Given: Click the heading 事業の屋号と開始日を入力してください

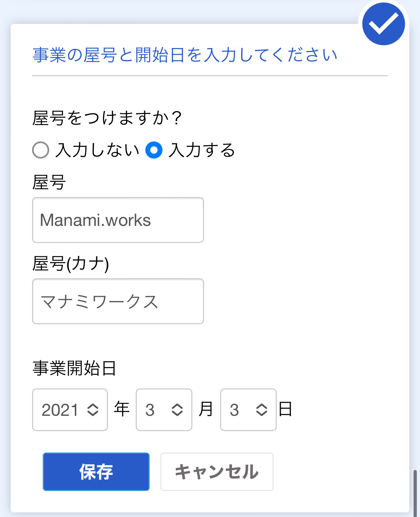Looking at the screenshot, I should tap(185, 55).
